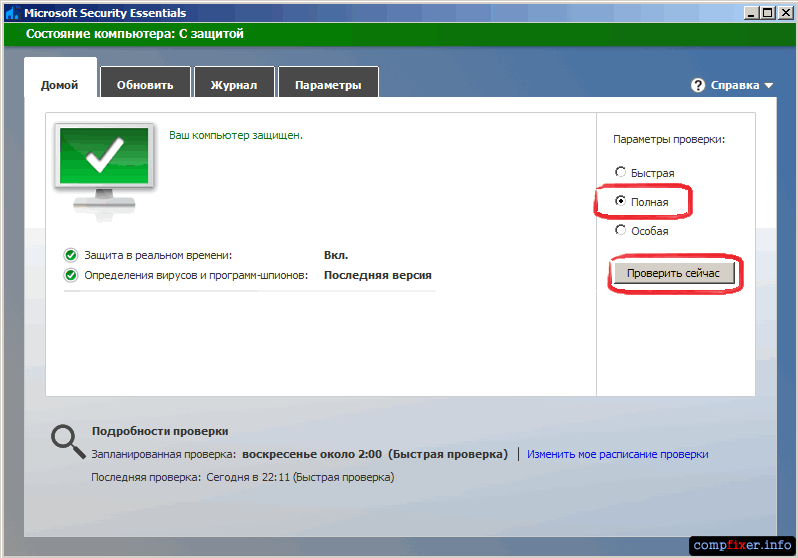Click the Последняя версия definitions value

[x=378, y=275]
